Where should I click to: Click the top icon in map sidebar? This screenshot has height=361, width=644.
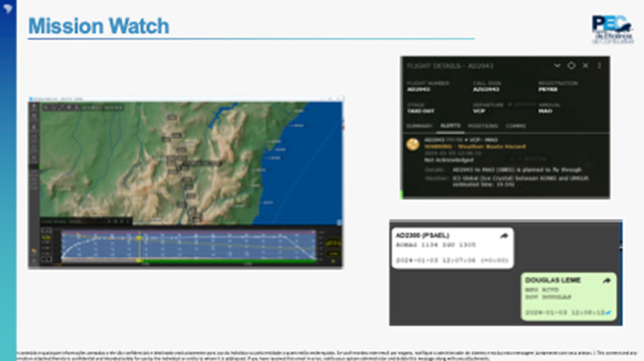[34, 107]
